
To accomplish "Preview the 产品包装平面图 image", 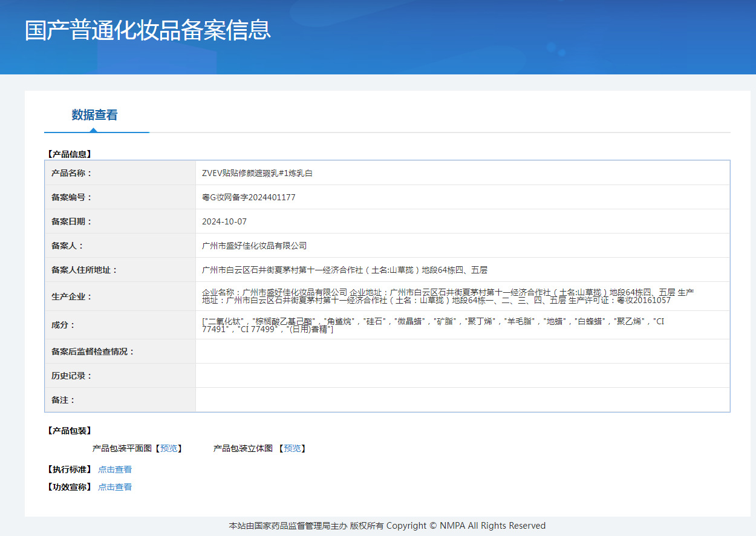I will coord(169,448).
